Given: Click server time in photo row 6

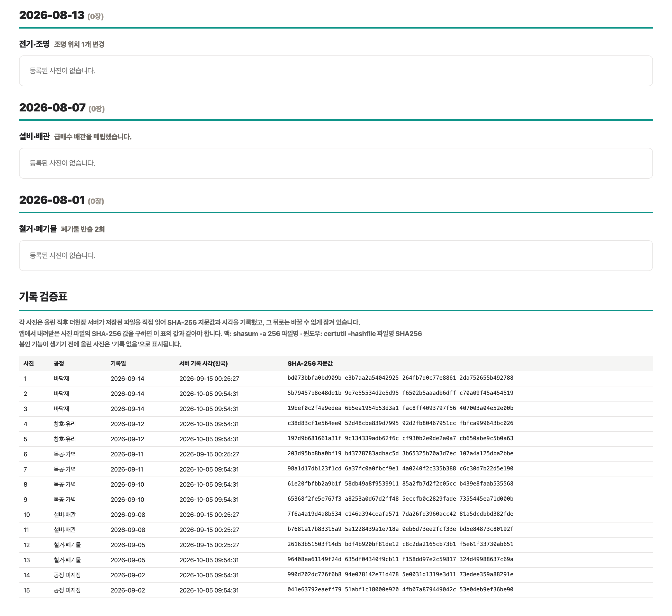Looking at the screenshot, I should 209,454.
